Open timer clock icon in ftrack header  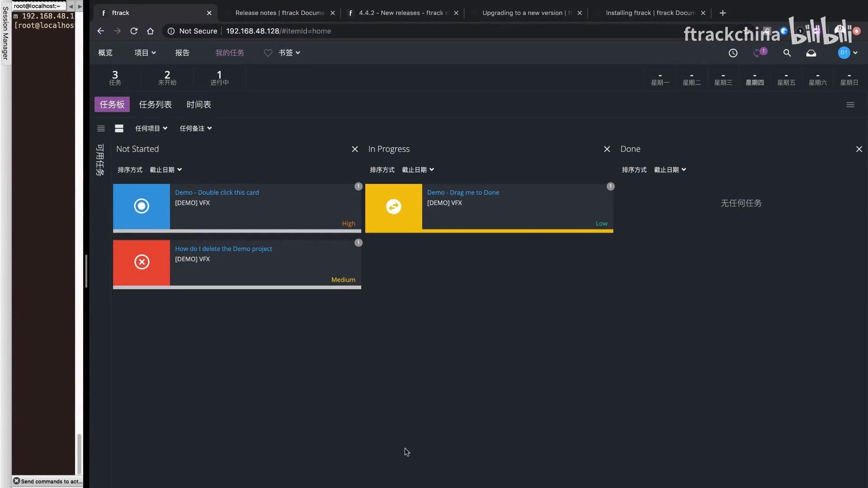tap(733, 53)
